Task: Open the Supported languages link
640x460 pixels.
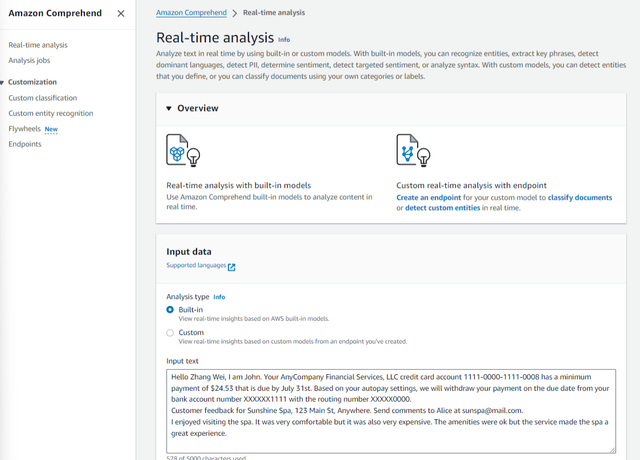Action: 196,266
